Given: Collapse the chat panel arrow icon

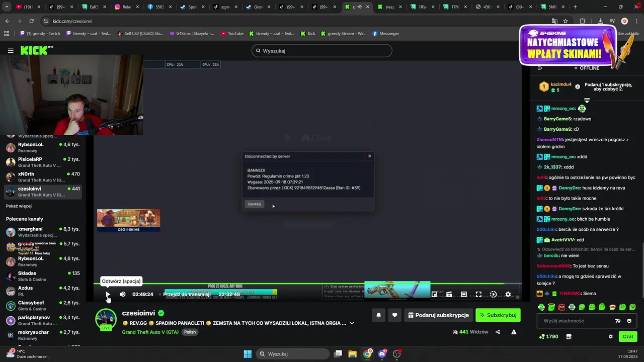Looking at the screenshot, I should 540,68.
